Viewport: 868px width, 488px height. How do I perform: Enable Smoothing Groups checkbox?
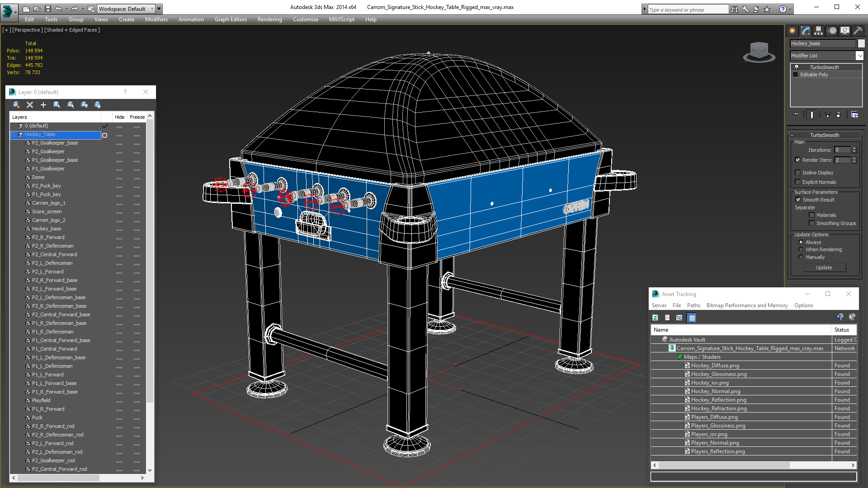pyautogui.click(x=812, y=223)
